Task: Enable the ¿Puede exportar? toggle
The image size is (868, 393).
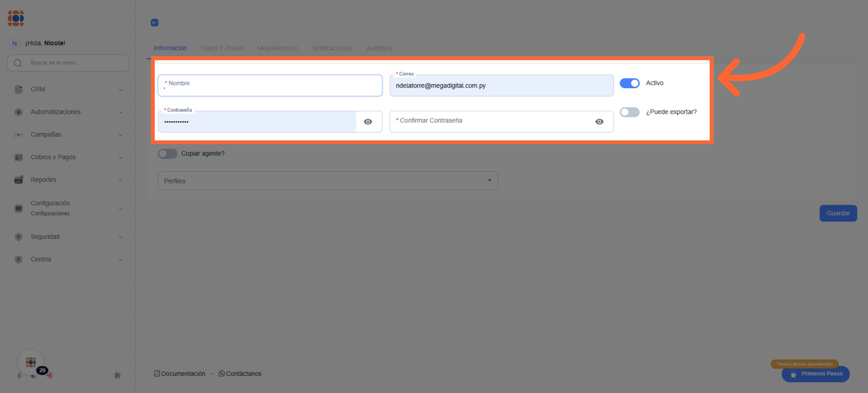Action: [x=629, y=112]
